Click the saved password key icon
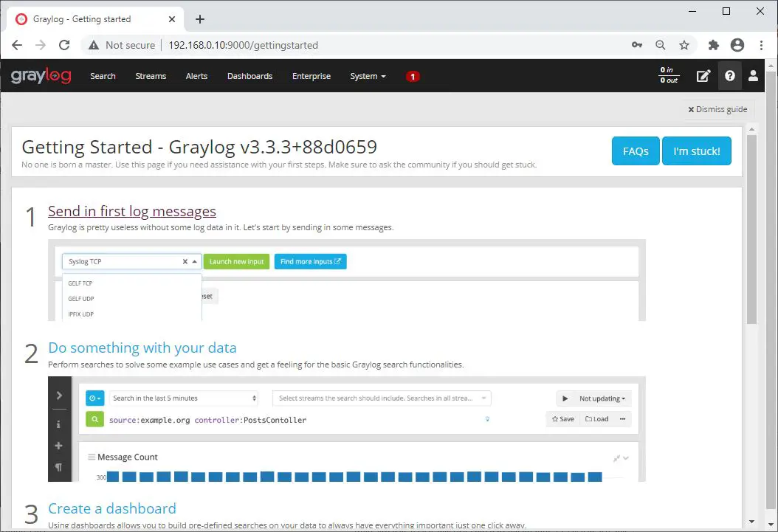Viewport: 778px width, 532px height. click(637, 45)
